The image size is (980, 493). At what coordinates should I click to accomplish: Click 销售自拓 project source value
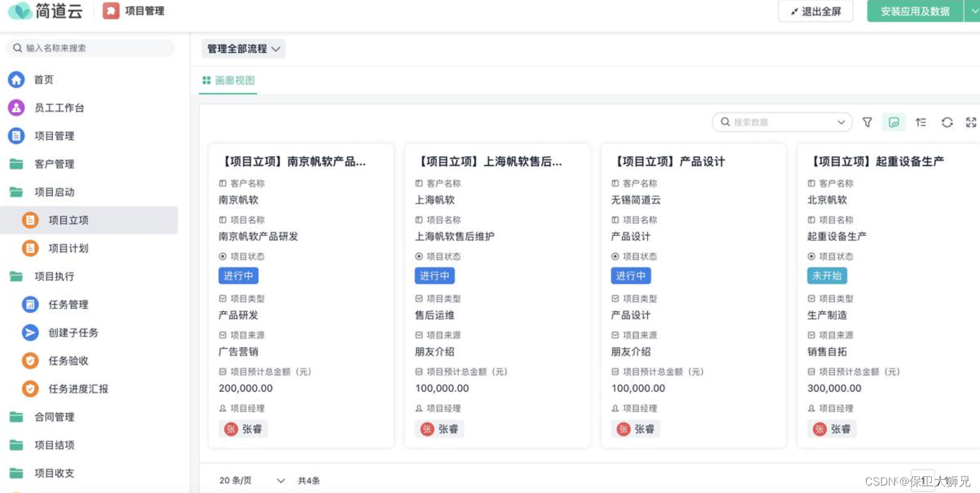tap(827, 352)
